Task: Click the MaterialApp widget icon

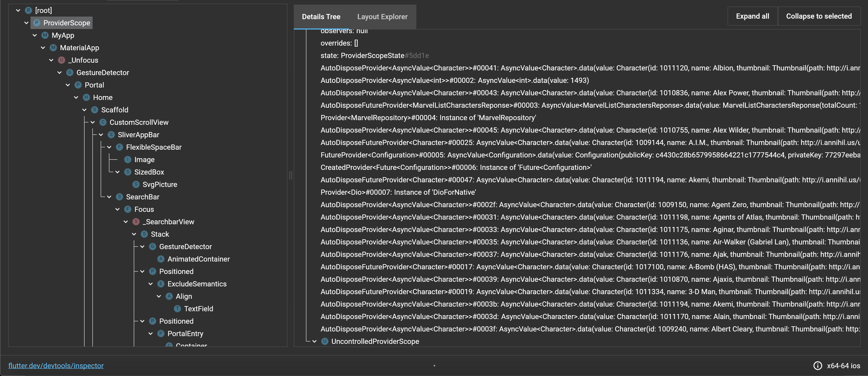Action: (53, 48)
